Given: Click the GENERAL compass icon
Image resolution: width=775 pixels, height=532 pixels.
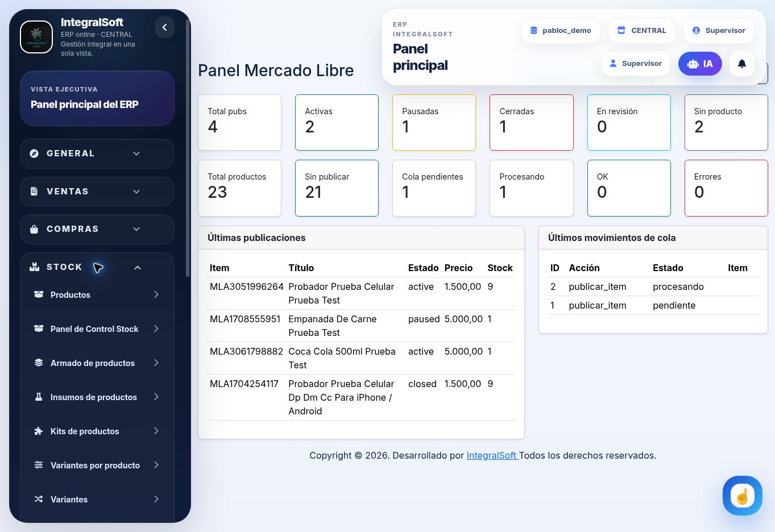Looking at the screenshot, I should pos(34,153).
